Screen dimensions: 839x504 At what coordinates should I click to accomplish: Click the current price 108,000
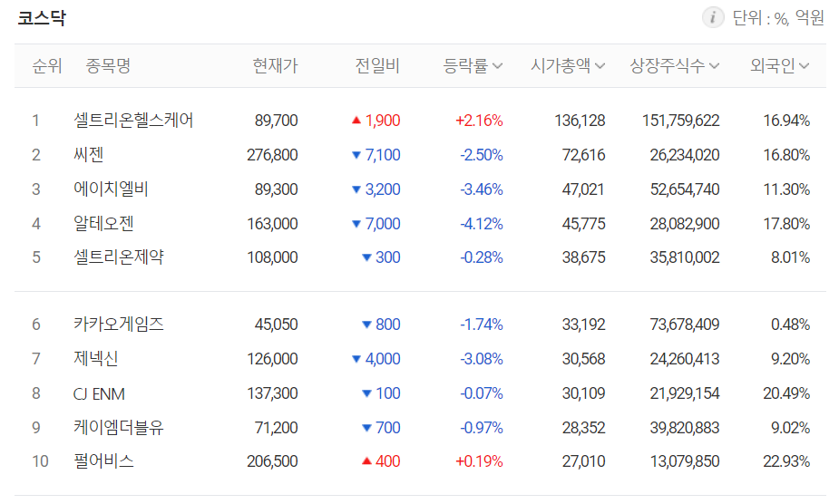pyautogui.click(x=272, y=257)
